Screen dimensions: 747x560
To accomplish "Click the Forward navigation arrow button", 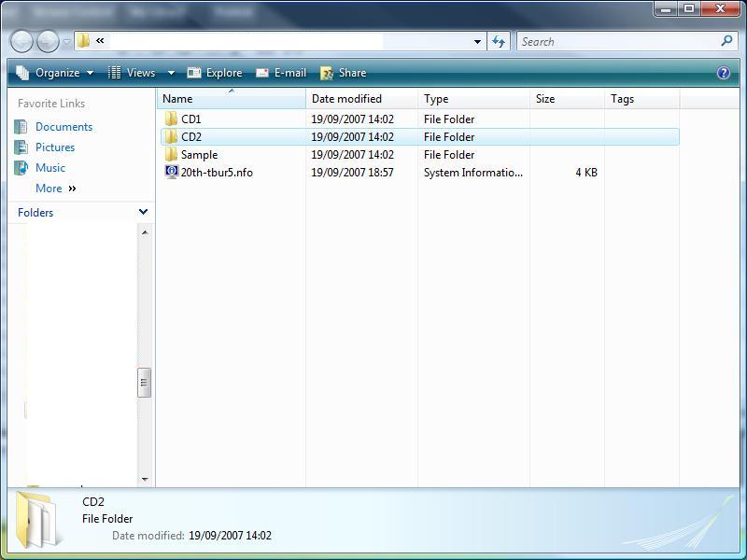I will [48, 41].
